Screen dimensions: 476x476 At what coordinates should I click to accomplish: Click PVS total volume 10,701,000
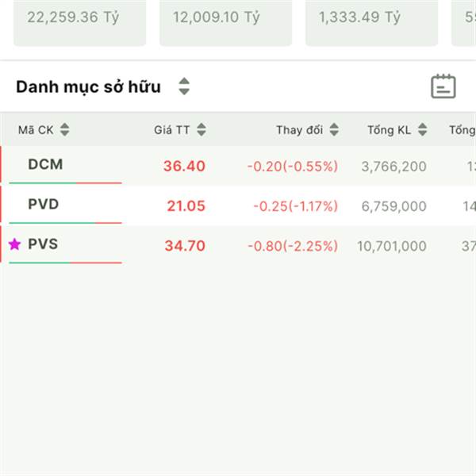click(392, 246)
